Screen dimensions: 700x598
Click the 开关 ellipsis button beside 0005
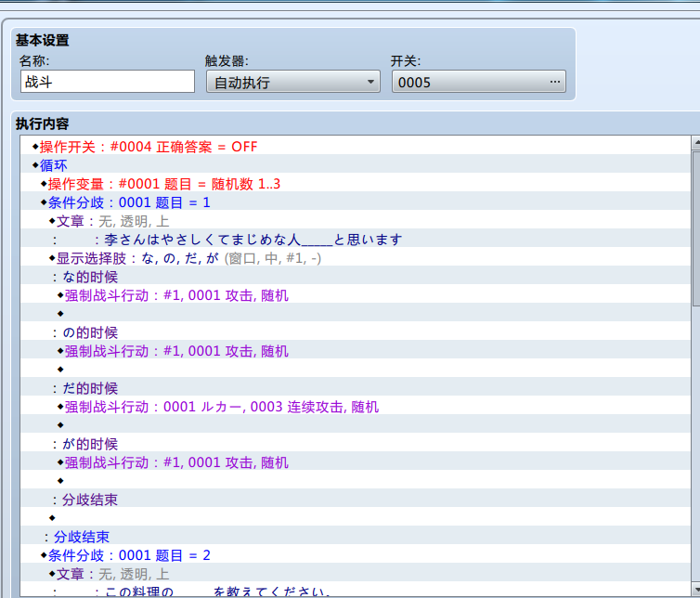click(555, 82)
